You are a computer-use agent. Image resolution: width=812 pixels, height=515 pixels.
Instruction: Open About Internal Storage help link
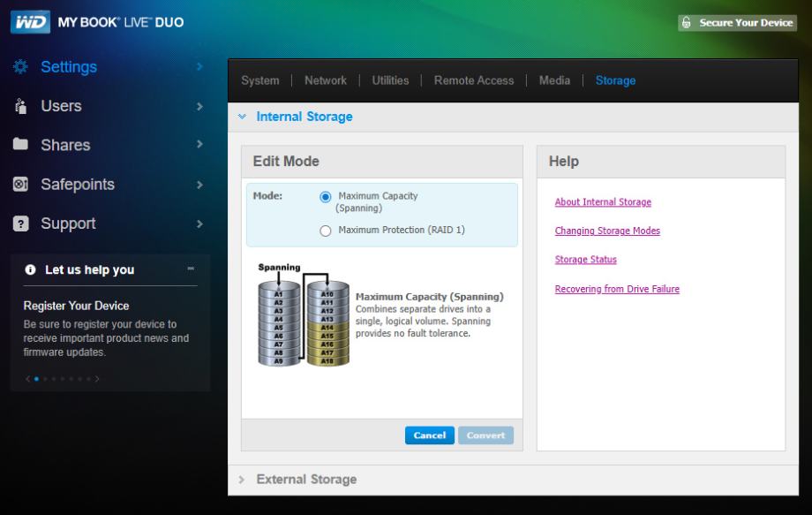(x=603, y=202)
